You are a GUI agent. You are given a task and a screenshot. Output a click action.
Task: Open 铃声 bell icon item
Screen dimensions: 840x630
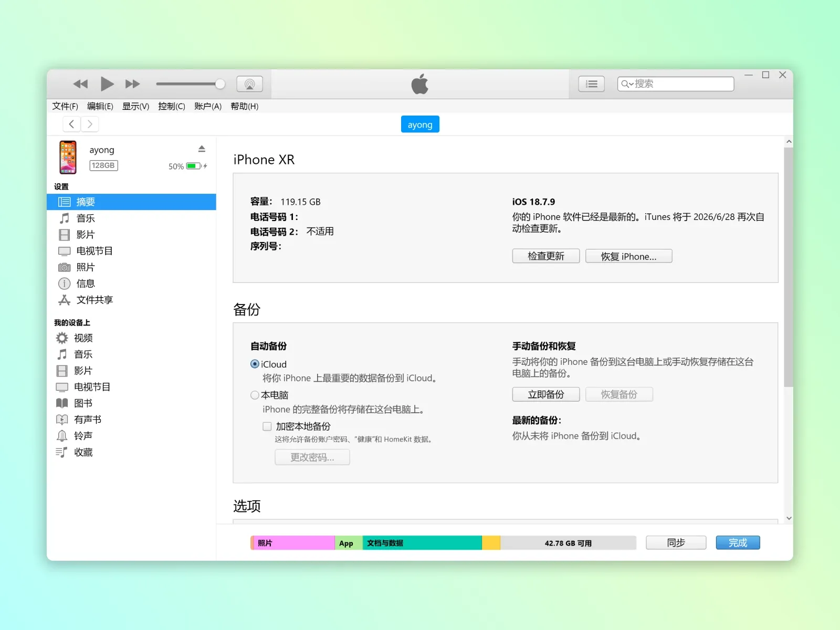pos(131,436)
